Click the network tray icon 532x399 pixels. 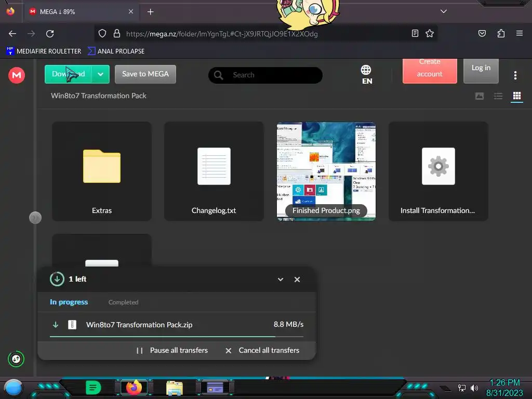coord(461,388)
